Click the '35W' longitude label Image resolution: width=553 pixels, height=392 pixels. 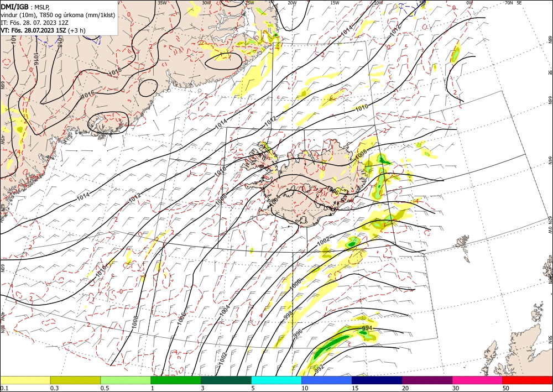click(x=162, y=2)
